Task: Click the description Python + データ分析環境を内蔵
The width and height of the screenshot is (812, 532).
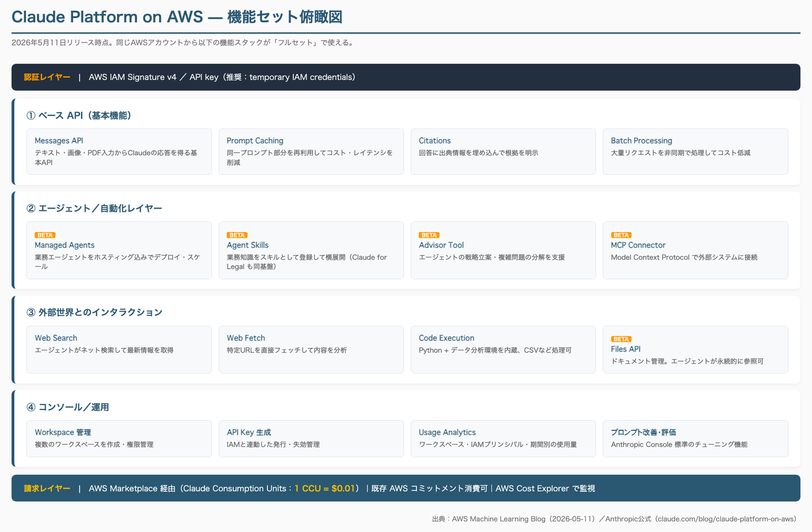Action: click(x=495, y=351)
